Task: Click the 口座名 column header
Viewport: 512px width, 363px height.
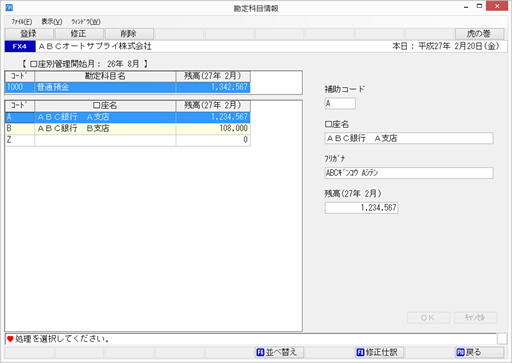Action: pyautogui.click(x=105, y=106)
